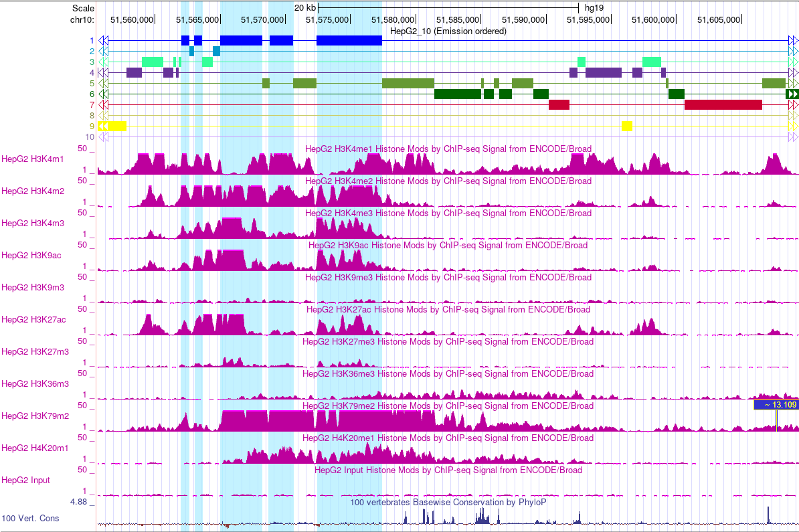Select the long crimson block on state track 7

(723, 104)
